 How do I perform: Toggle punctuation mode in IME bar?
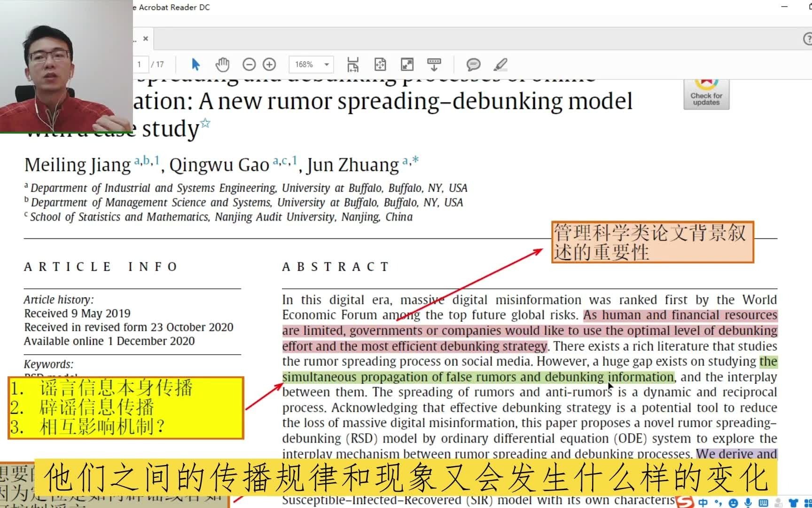click(x=718, y=502)
